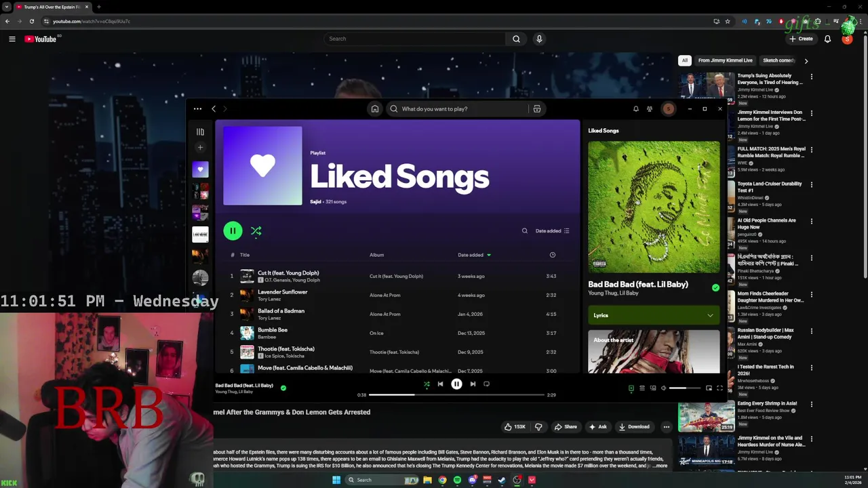Toggle liked checkmark next to Bad Bad Bad in player bar
The width and height of the screenshot is (868, 488).
(283, 388)
